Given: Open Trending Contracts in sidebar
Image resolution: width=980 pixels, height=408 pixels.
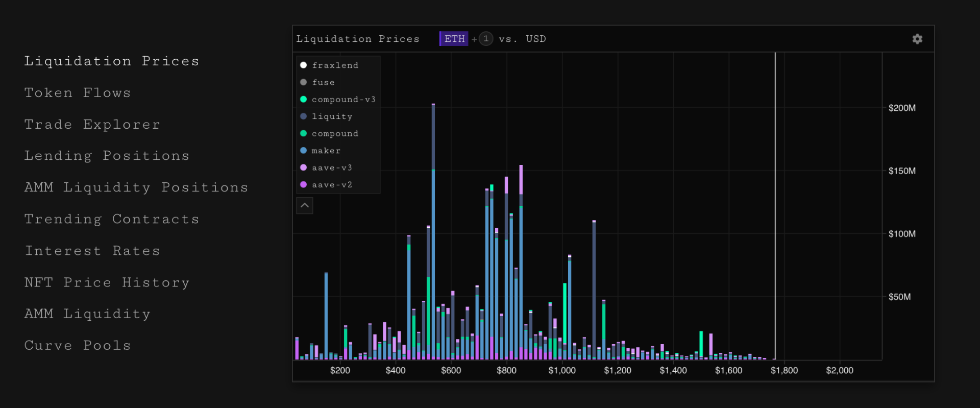Looking at the screenshot, I should click(x=112, y=219).
